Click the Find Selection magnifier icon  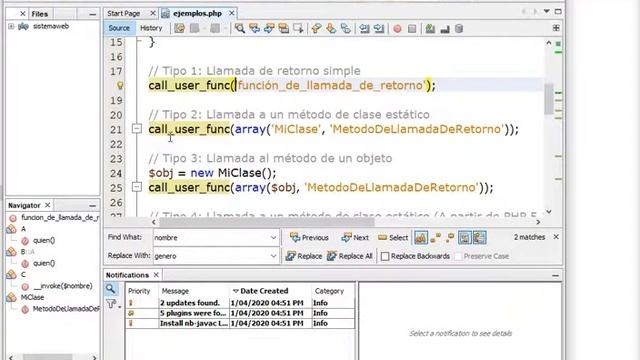point(240,28)
